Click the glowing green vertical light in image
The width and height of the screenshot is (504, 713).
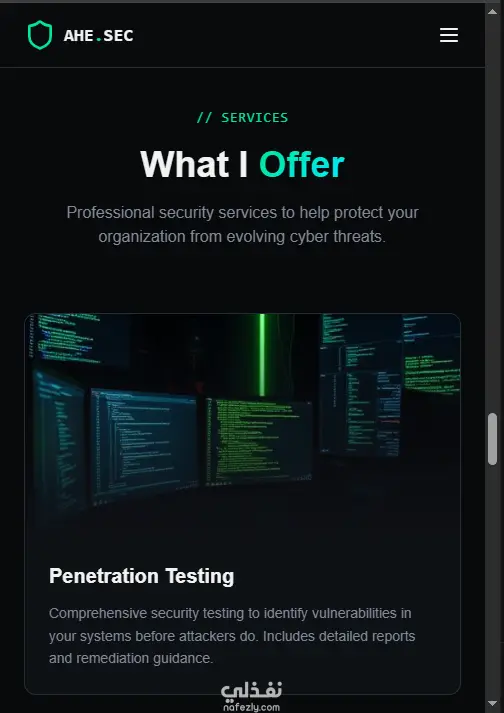point(262,355)
